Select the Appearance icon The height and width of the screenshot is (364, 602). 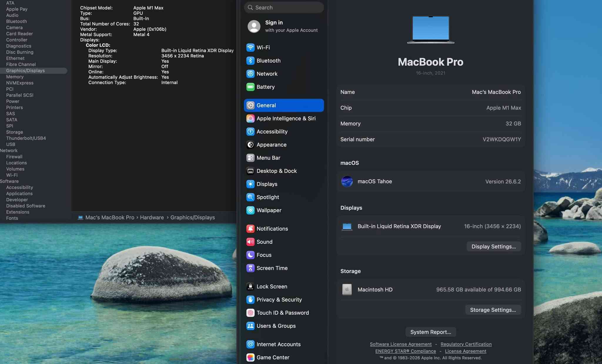coord(250,145)
